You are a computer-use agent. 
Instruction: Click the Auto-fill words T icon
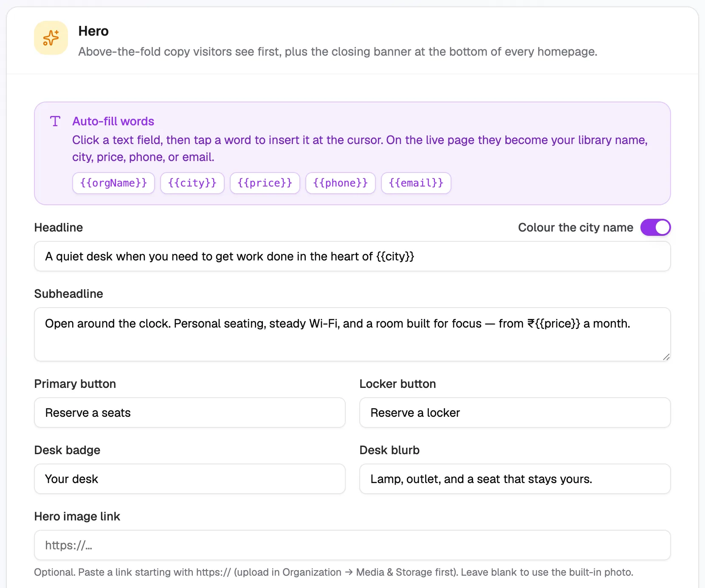coord(55,122)
